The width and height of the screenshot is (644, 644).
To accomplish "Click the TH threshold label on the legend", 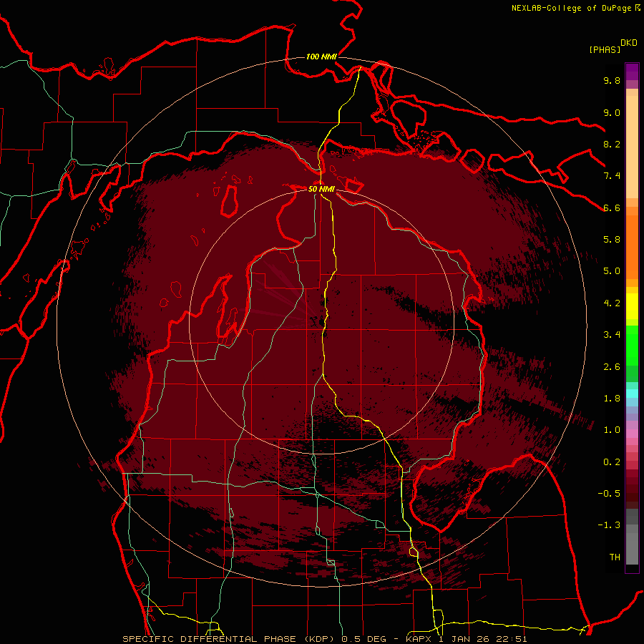I will pos(615,557).
